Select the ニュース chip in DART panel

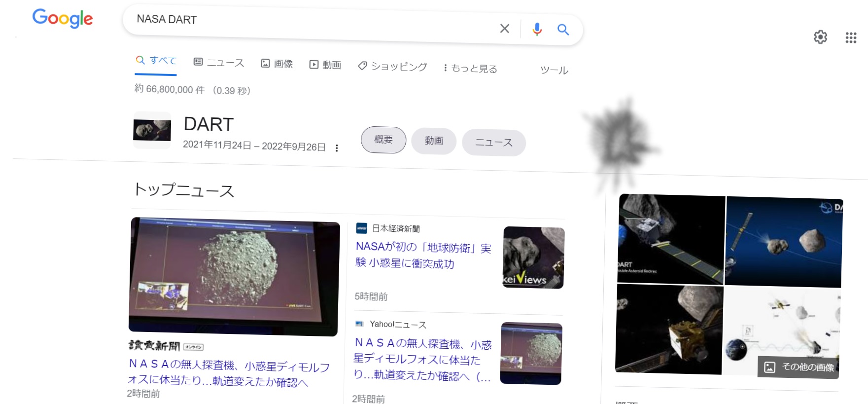(493, 143)
